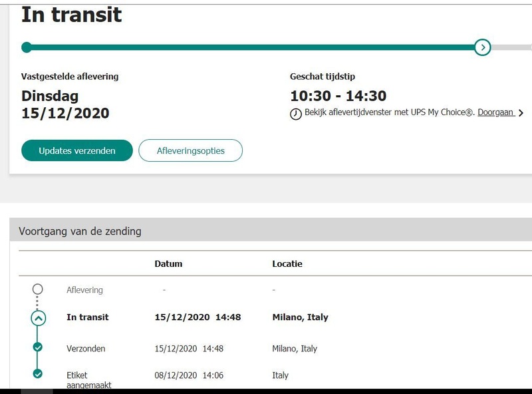Click the Verzonden status label

click(86, 349)
